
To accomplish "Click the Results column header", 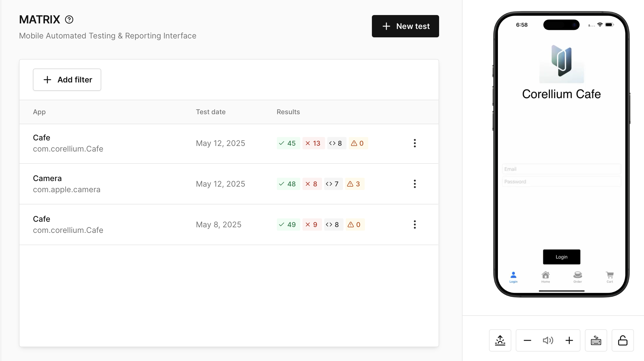I will 288,112.
